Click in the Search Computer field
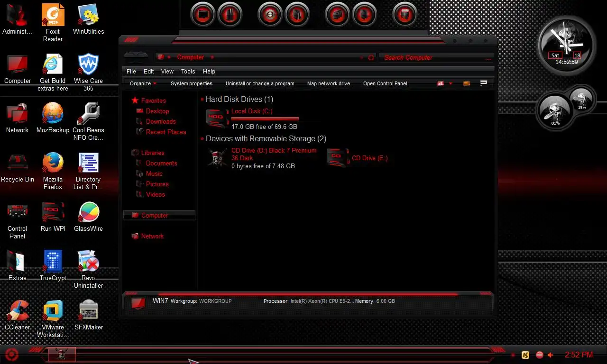The height and width of the screenshot is (364, 607). 435,57
